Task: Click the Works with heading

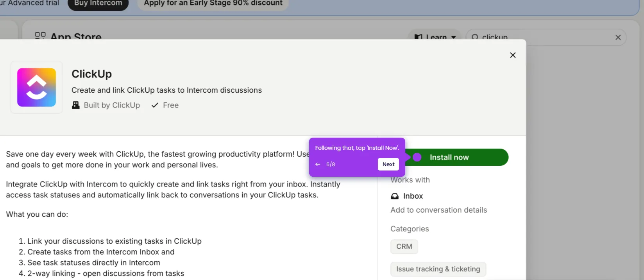Action: (410, 180)
